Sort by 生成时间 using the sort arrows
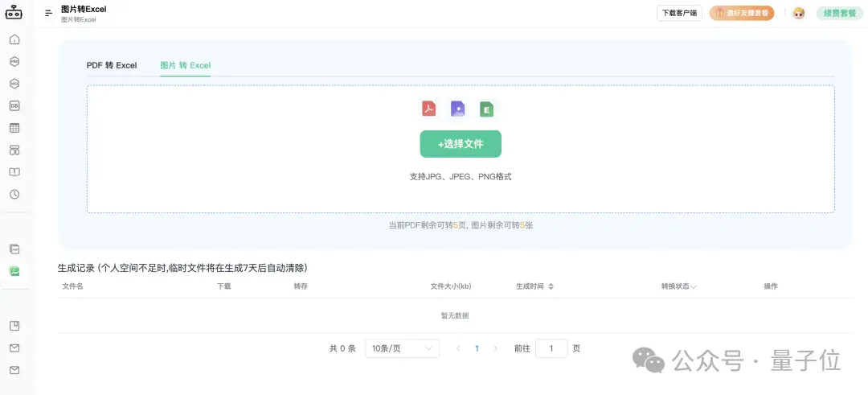The width and height of the screenshot is (868, 395). coord(551,286)
